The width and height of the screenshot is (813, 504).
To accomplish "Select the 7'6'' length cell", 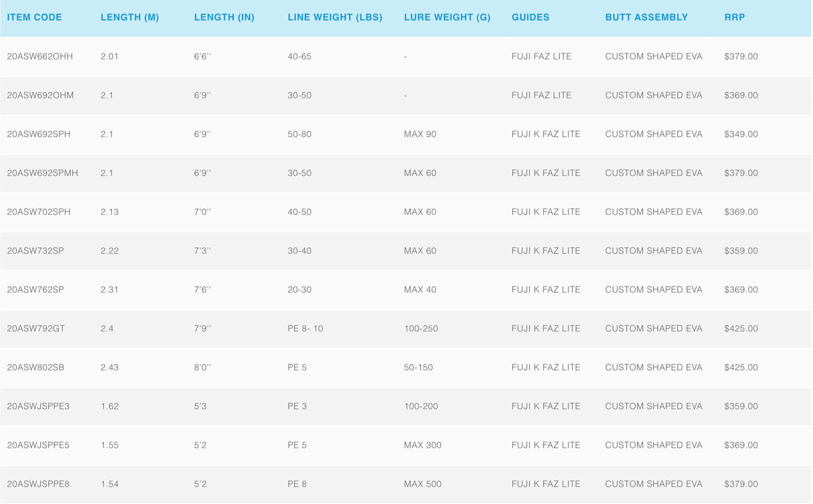I will tap(202, 290).
